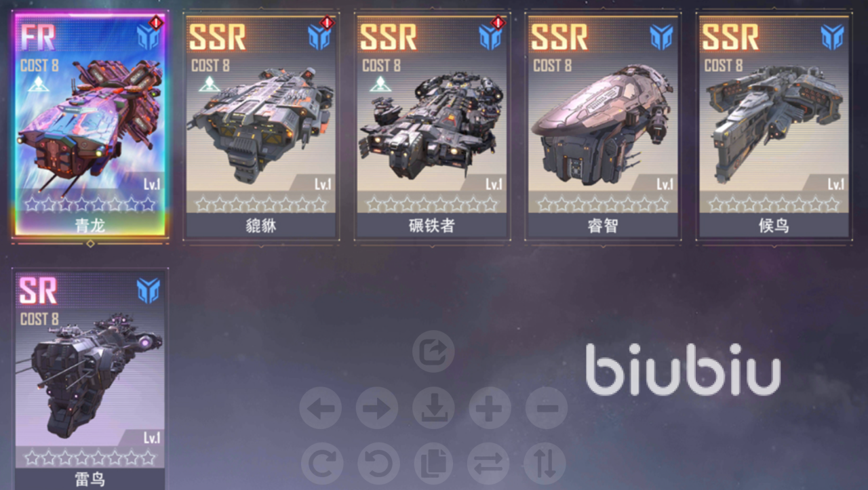
Task: Click the copy pages icon
Action: point(433,464)
